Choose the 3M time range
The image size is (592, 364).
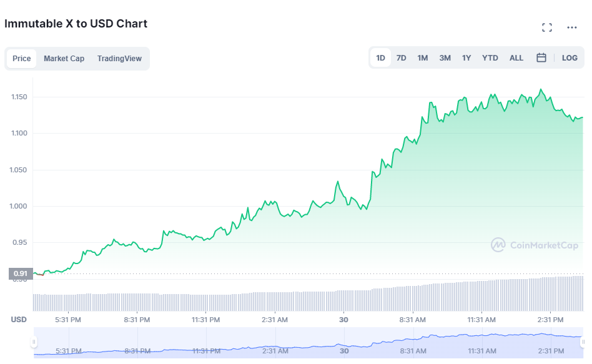[x=445, y=58]
